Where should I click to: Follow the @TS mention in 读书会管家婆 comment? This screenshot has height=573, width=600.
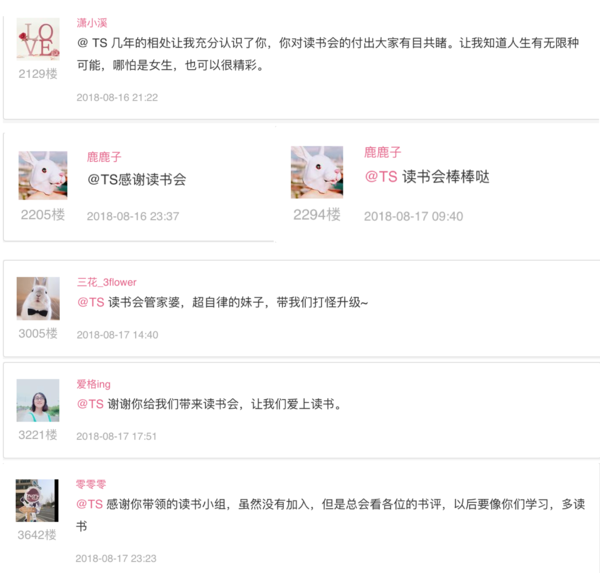coord(91,302)
